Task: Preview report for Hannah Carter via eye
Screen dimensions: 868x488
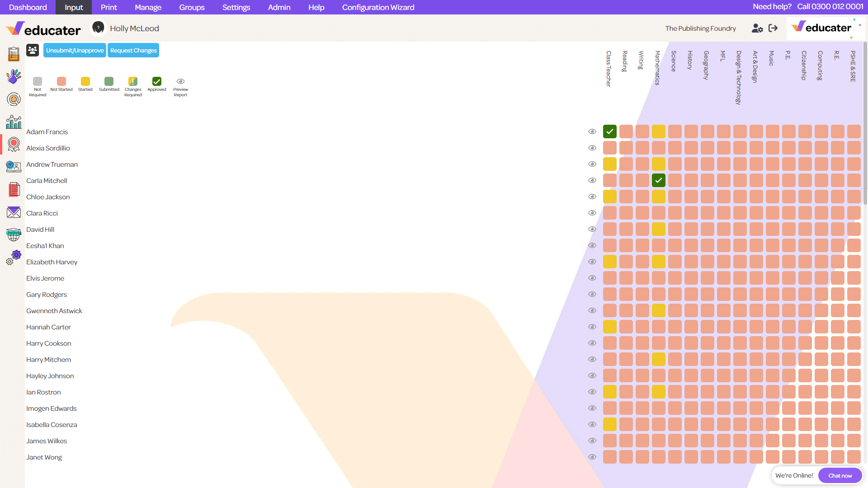Action: click(592, 327)
